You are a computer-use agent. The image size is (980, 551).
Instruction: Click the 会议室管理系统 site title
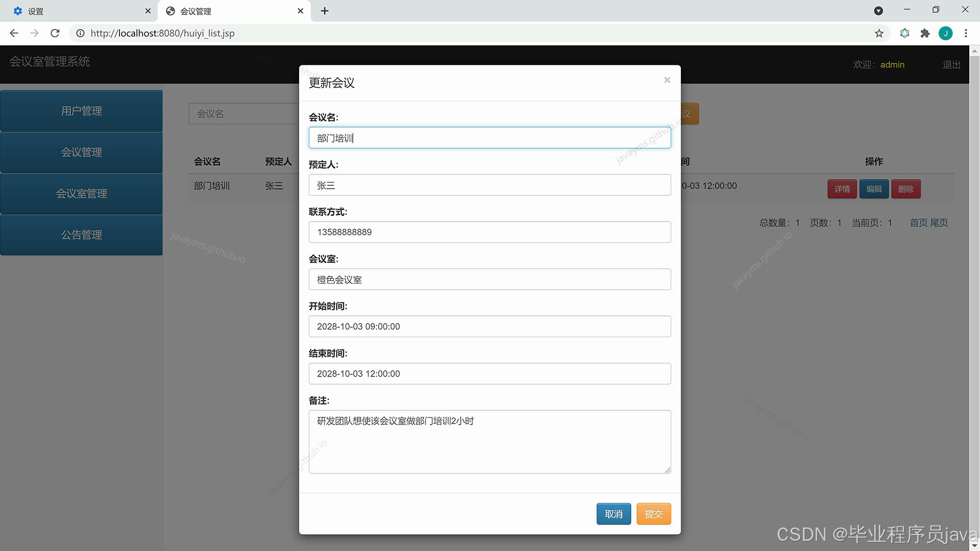coord(50,62)
